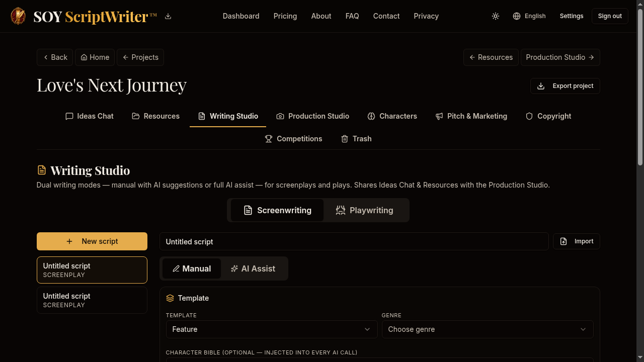Return to Projects list button
Screen dimensions: 644x362
point(140,57)
